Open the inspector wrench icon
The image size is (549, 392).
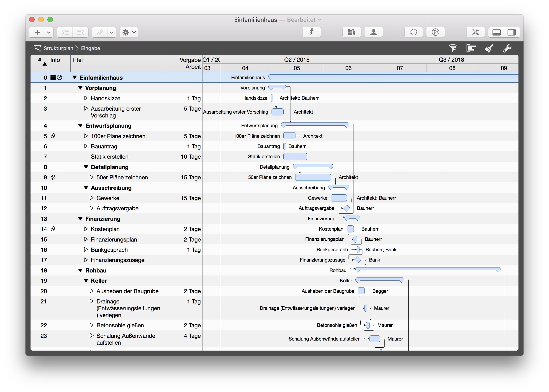507,48
